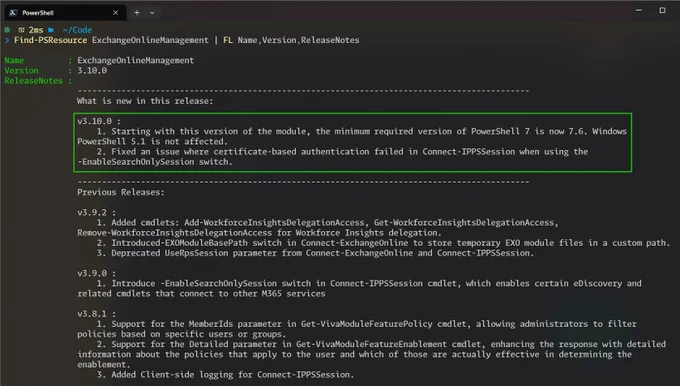Screen dimensions: 680x386
Task: Click the Find-PSResource command text
Action: pos(50,40)
